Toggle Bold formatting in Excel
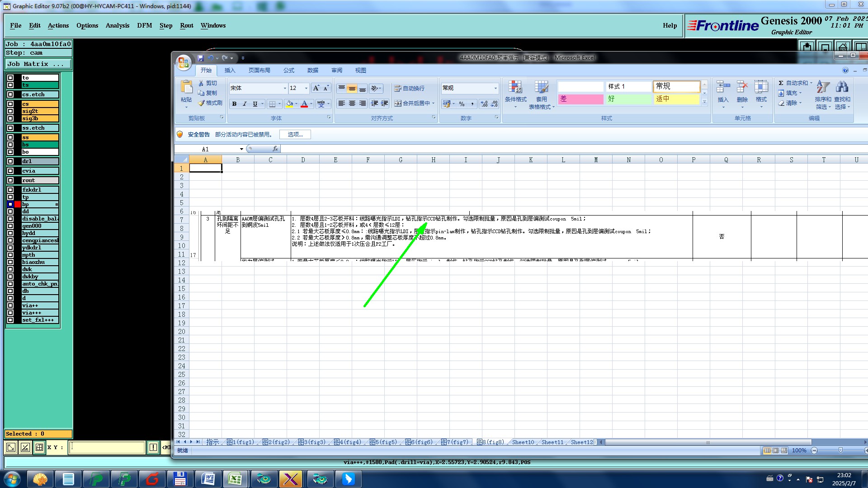The width and height of the screenshot is (868, 488). pos(234,104)
